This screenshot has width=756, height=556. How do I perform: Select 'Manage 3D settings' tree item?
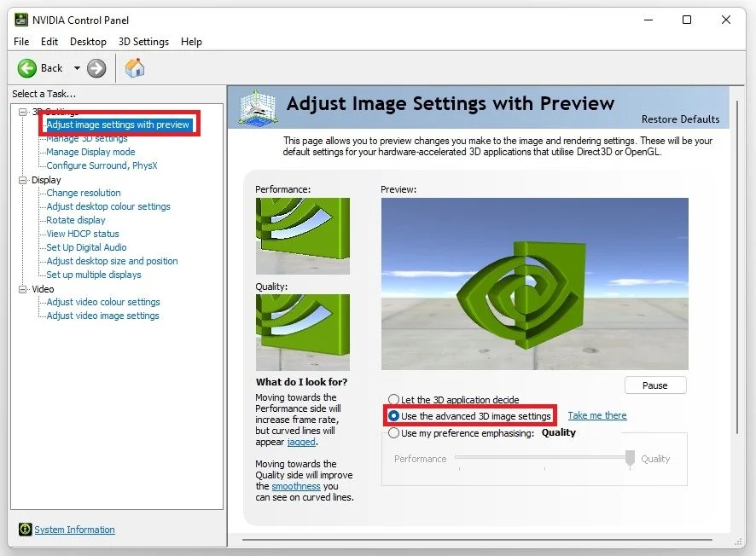(87, 138)
